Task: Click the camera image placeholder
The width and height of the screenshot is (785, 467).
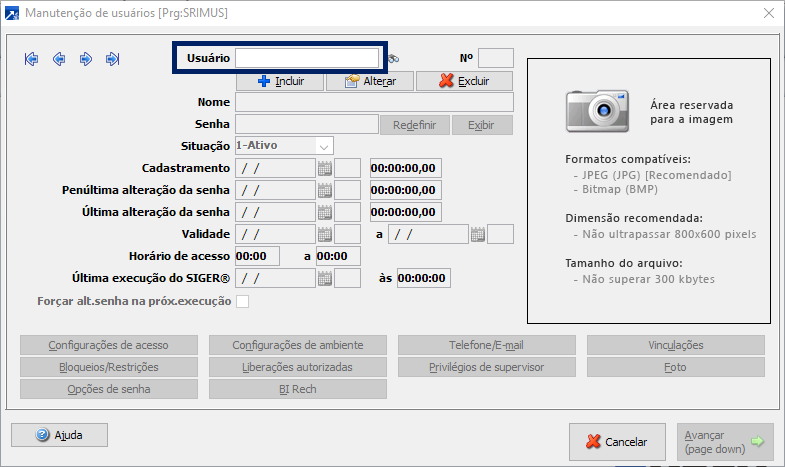Action: coord(597,111)
